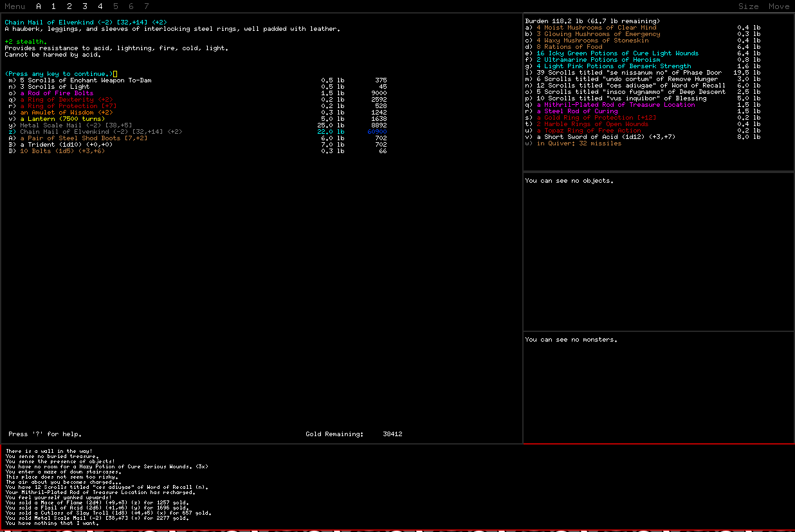Select Short Sword of Acid (1d12) (+3,+7)
The image size is (795, 532).
pyautogui.click(x=643, y=137)
